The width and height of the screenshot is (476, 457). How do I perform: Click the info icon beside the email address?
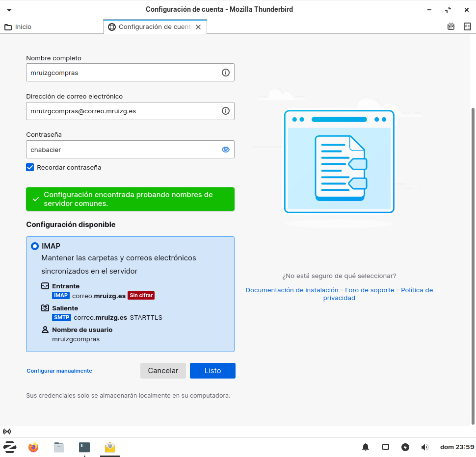(226, 111)
